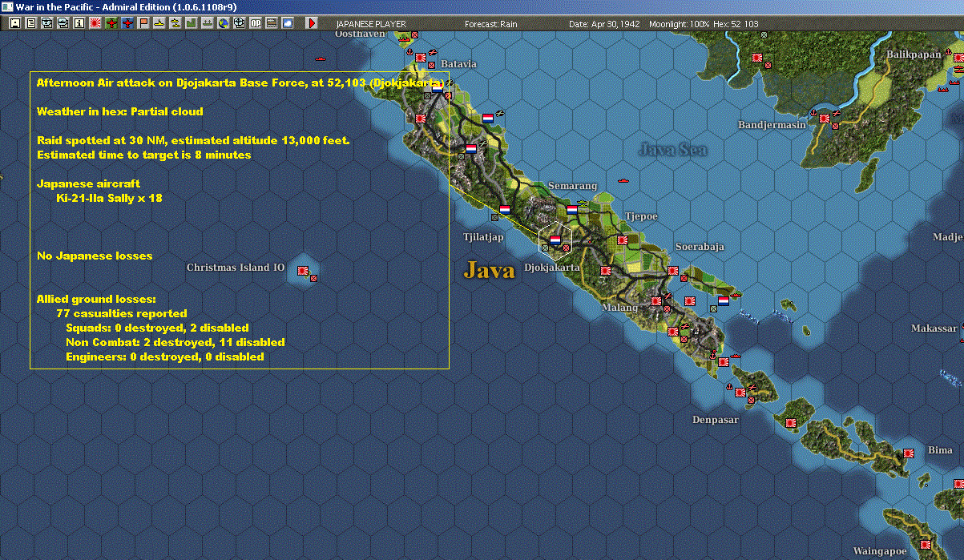Click the two yellow ships toolbar icon
This screenshot has width=964, height=560.
[x=175, y=23]
